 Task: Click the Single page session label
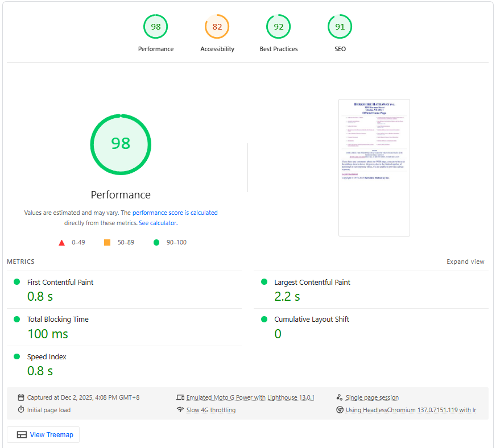coord(372,398)
